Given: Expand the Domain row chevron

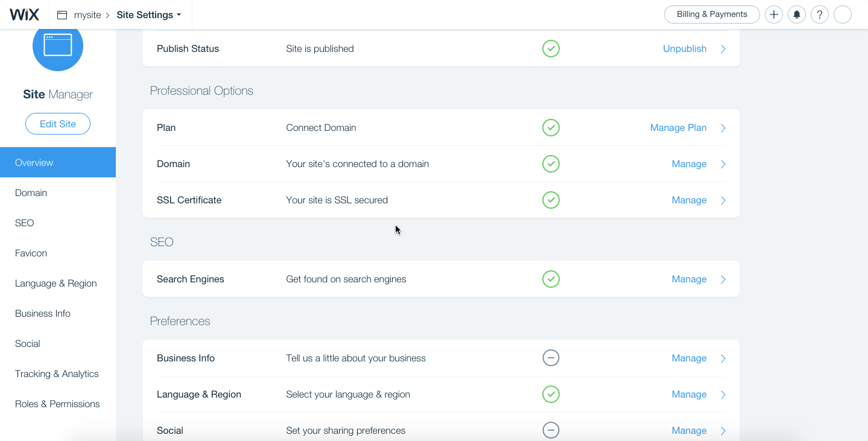Looking at the screenshot, I should point(723,163).
